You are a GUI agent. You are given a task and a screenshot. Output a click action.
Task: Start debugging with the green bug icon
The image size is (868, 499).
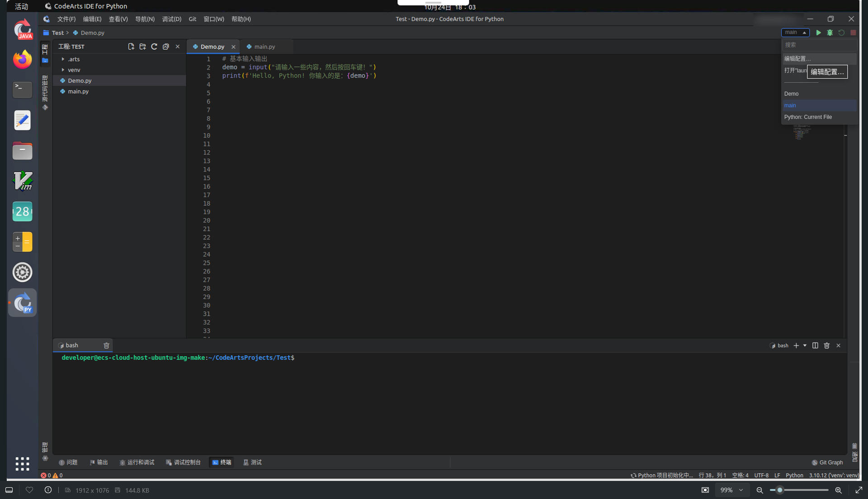point(830,33)
